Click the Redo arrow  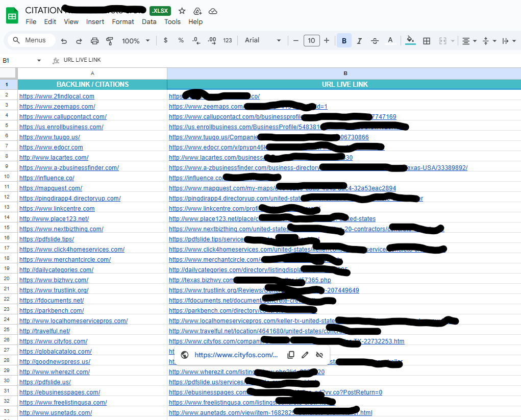point(79,41)
